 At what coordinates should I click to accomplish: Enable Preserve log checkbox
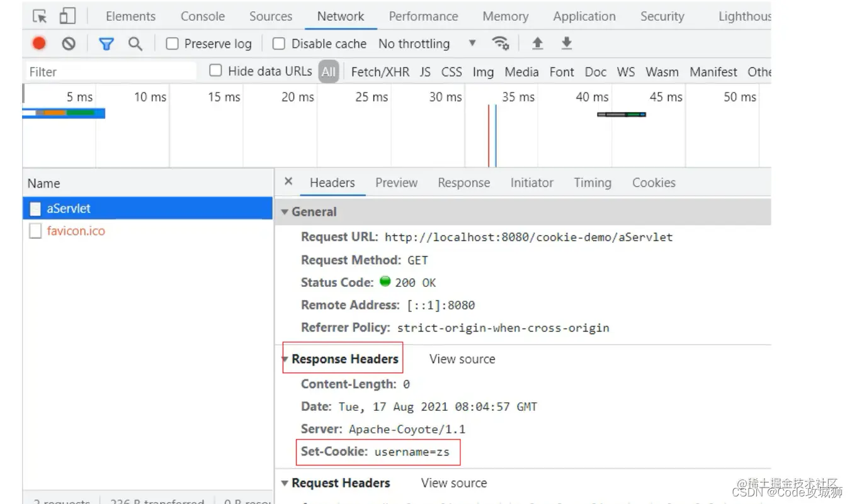pos(172,43)
